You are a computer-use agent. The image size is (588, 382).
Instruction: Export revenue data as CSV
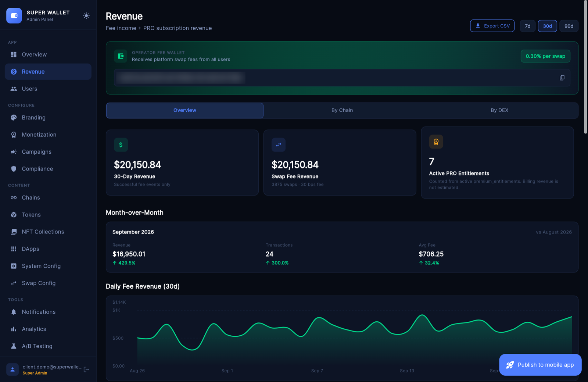492,26
